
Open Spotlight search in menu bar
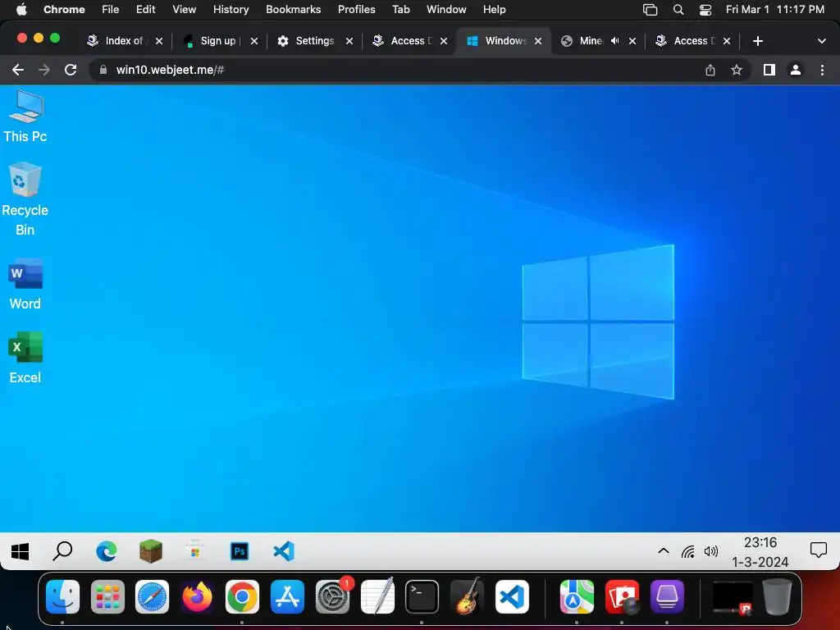678,9
